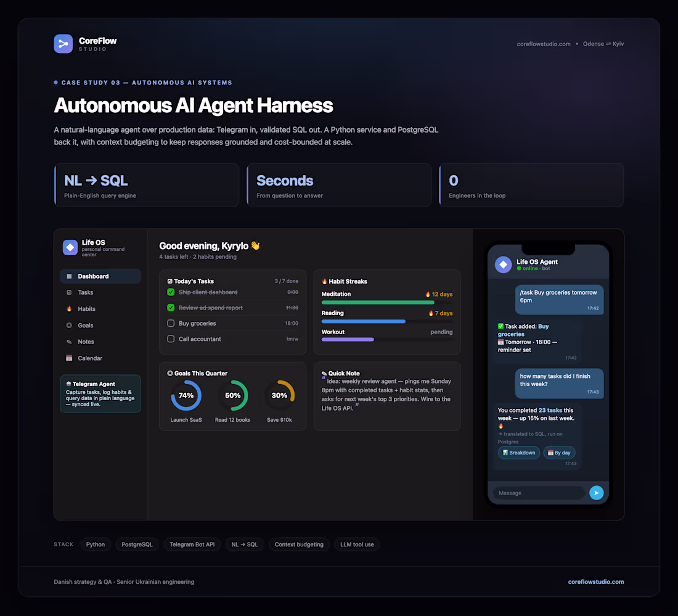This screenshot has height=616, width=678.
Task: Click the Life OS Agent avatar in phone chat
Action: (x=504, y=265)
